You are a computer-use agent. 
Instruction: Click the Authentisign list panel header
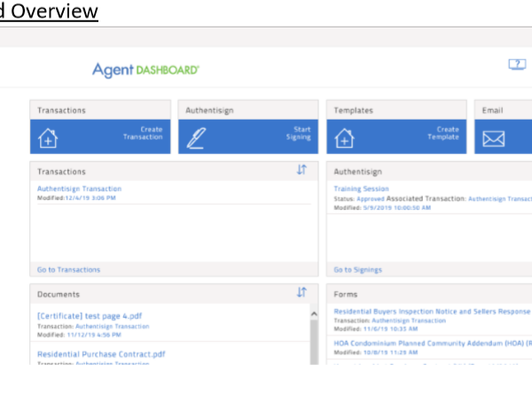[429, 171]
